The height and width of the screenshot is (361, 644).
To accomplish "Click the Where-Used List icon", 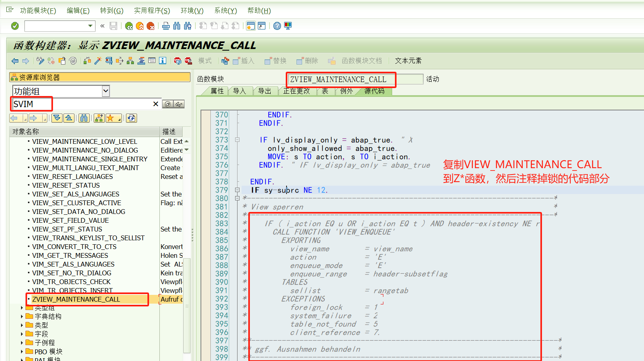I will (x=109, y=61).
